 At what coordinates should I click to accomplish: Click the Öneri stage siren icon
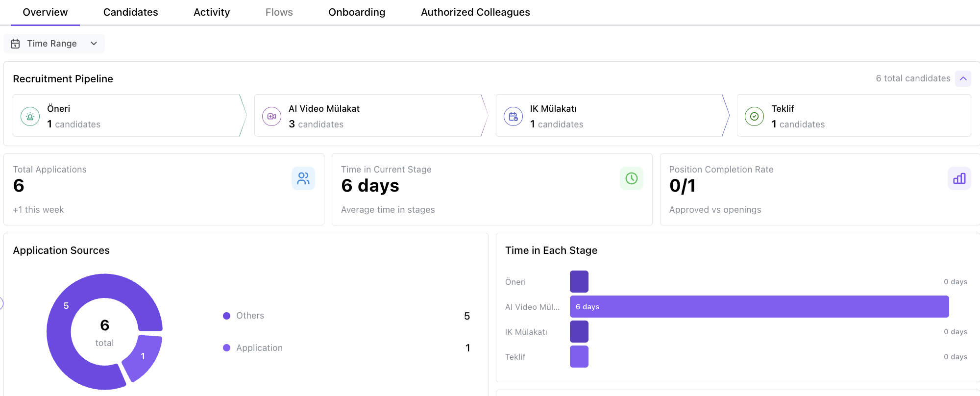coord(30,117)
